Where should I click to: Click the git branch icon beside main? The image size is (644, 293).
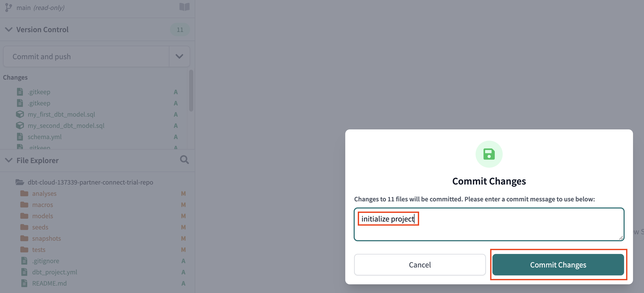pyautogui.click(x=8, y=7)
